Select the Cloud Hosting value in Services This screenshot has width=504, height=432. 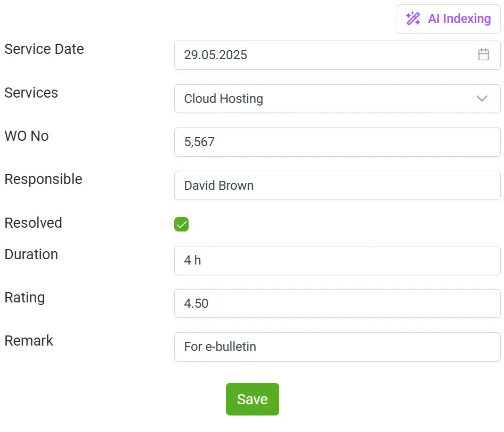coord(224,99)
